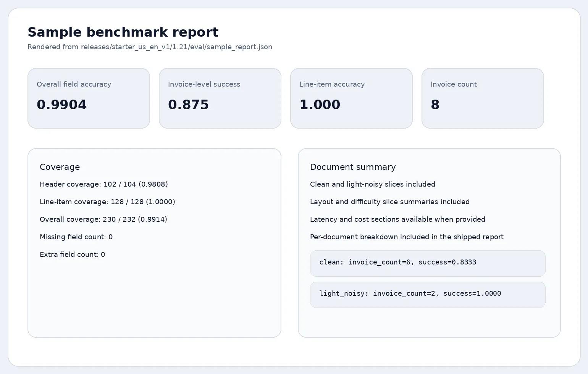The width and height of the screenshot is (588, 374).
Task: Select the Header coverage statistic line
Action: 104,184
